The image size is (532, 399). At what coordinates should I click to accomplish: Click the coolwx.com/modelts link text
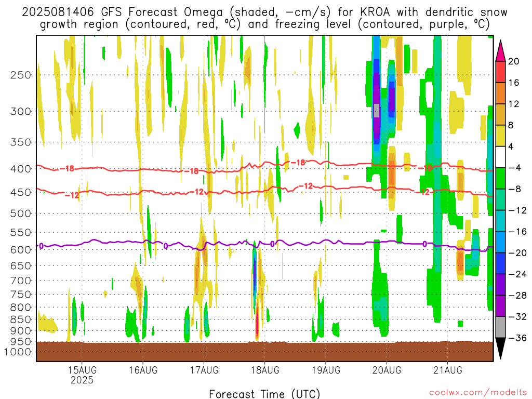pos(478,393)
